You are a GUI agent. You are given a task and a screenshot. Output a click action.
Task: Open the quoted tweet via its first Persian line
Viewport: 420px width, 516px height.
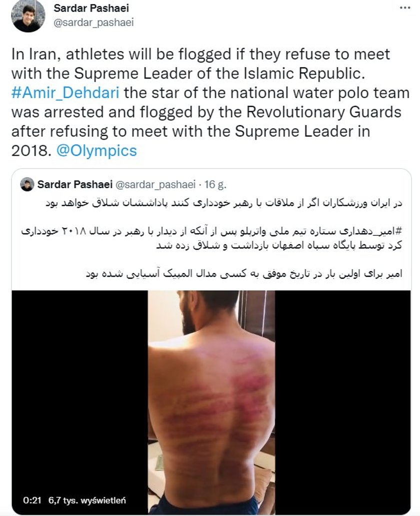[224, 203]
